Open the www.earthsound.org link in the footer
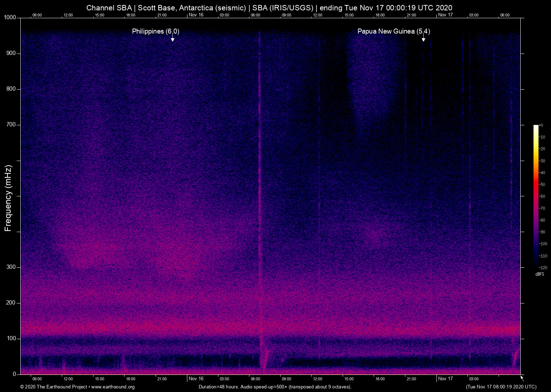This screenshot has width=551, height=392. tap(113, 387)
